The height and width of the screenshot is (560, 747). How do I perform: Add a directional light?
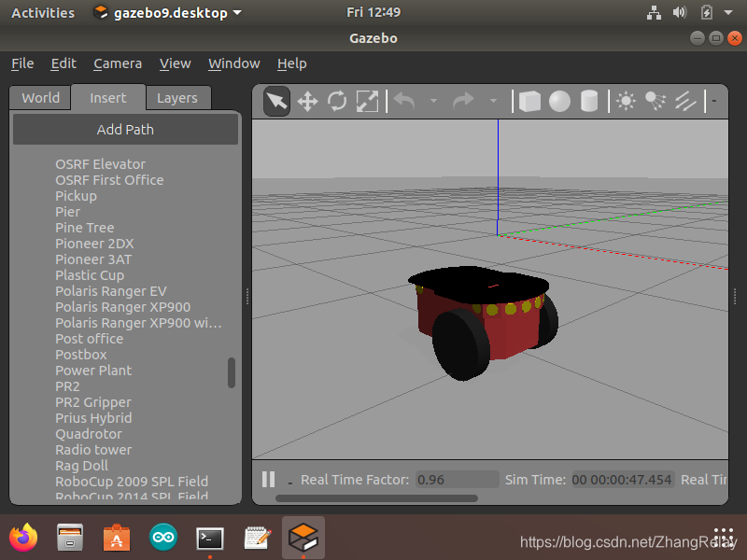click(685, 101)
